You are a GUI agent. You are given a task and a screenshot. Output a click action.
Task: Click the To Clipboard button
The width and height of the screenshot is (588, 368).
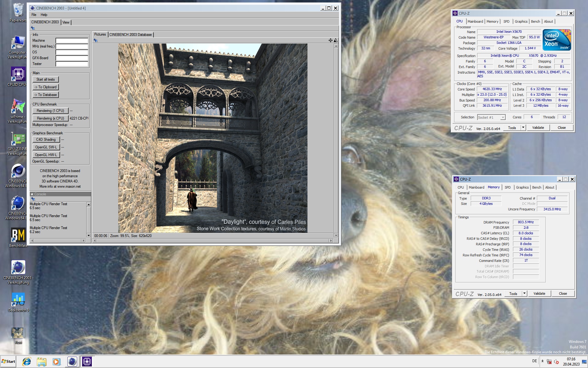[46, 87]
